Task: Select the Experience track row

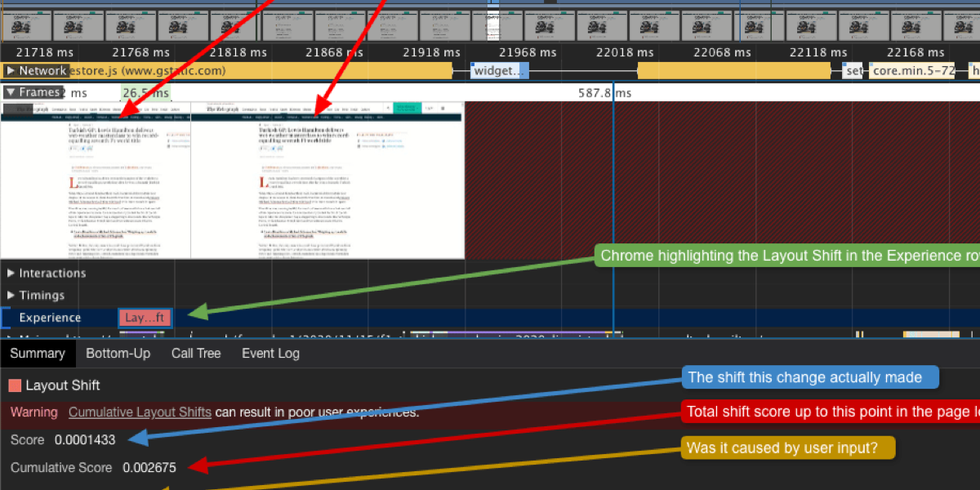Action: [x=50, y=318]
